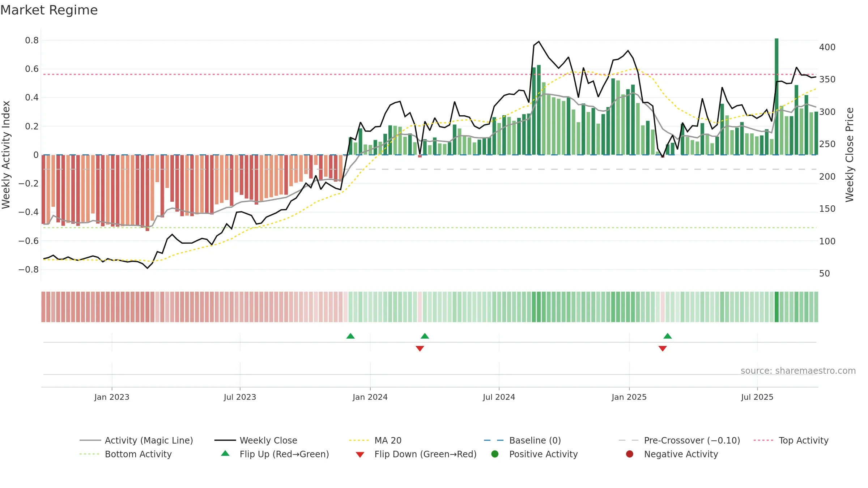Click the Positive Activity legend label

point(544,454)
